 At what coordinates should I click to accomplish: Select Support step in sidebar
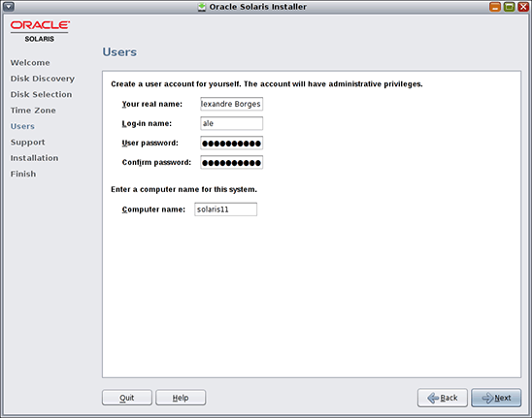(x=27, y=142)
